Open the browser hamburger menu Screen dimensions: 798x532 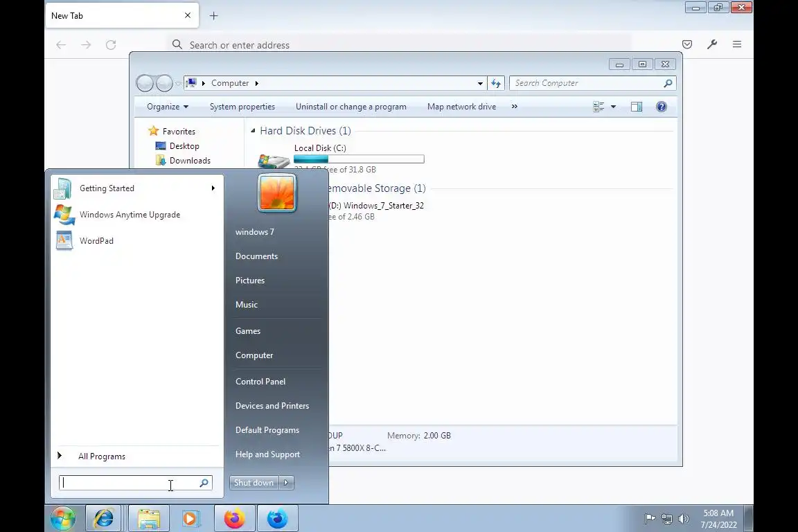click(x=737, y=44)
